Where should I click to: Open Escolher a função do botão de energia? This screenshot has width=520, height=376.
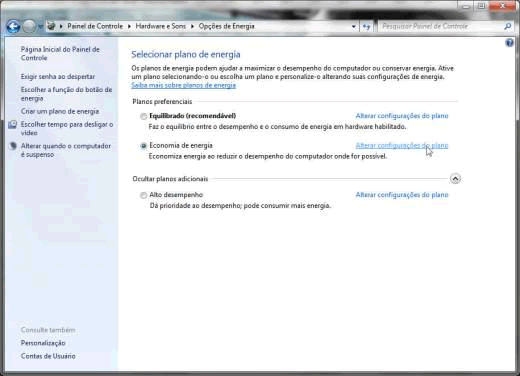tap(66, 94)
